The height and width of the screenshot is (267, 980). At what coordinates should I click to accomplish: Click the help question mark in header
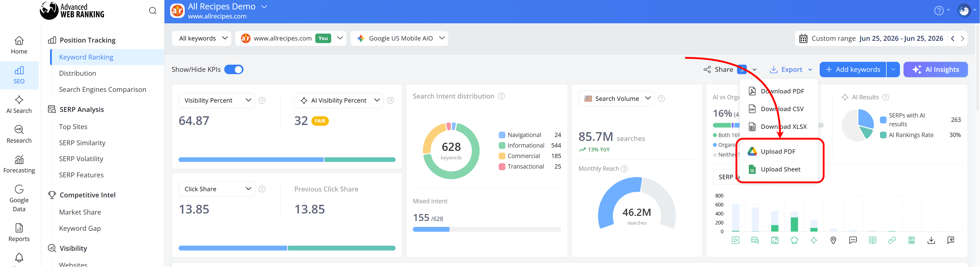coord(939,11)
